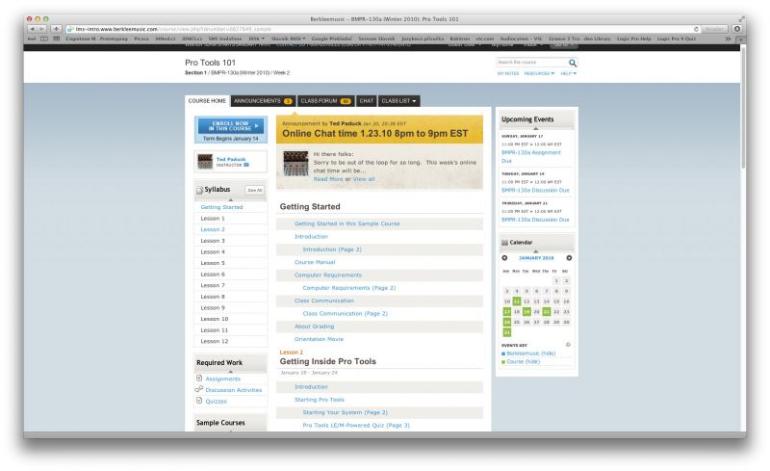Click the Search the course field
This screenshot has width=770, height=471.
(531, 62)
